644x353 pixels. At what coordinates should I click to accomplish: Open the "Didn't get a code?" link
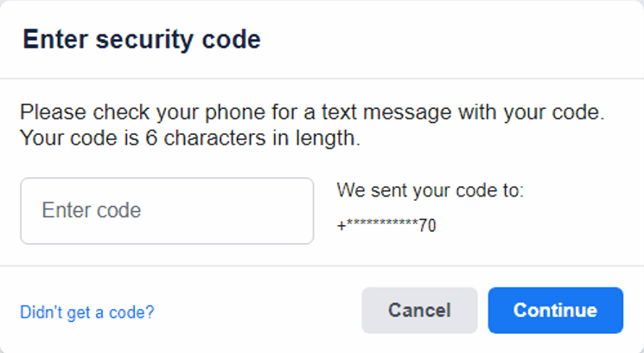click(86, 311)
